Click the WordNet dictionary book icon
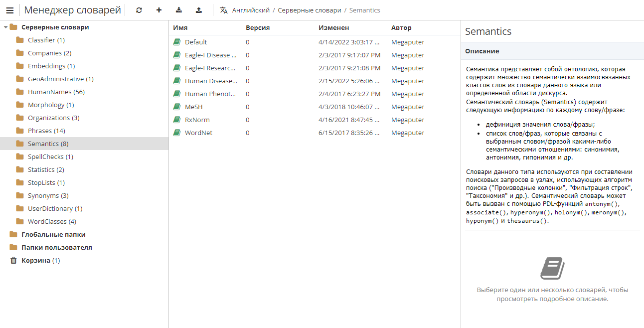The image size is (644, 328). (x=176, y=133)
